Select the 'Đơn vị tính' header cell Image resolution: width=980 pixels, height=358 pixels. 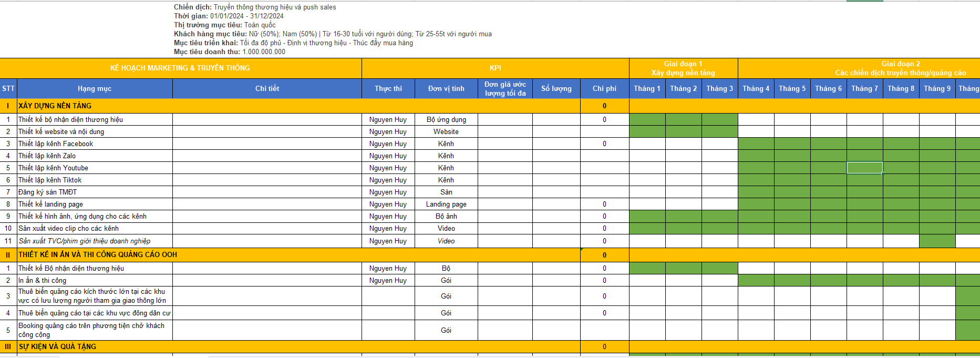pos(446,88)
